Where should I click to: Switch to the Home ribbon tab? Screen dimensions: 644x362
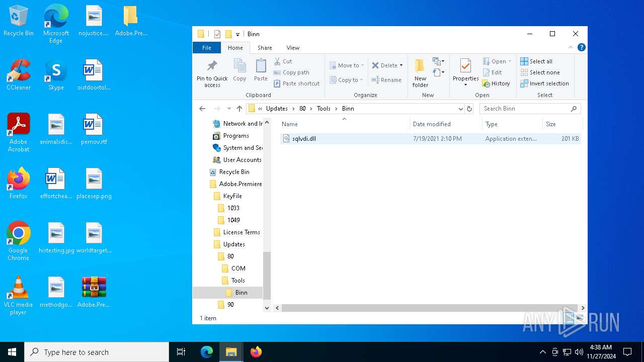coord(235,48)
